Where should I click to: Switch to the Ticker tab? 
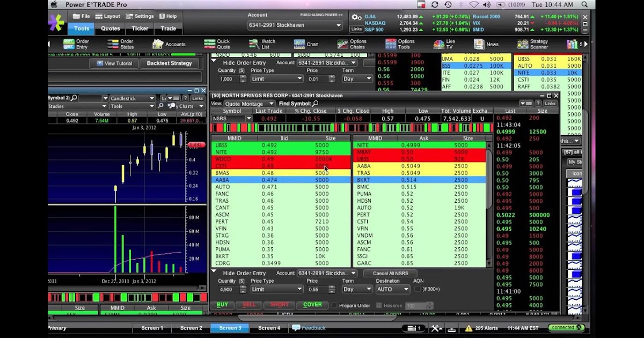[x=140, y=28]
